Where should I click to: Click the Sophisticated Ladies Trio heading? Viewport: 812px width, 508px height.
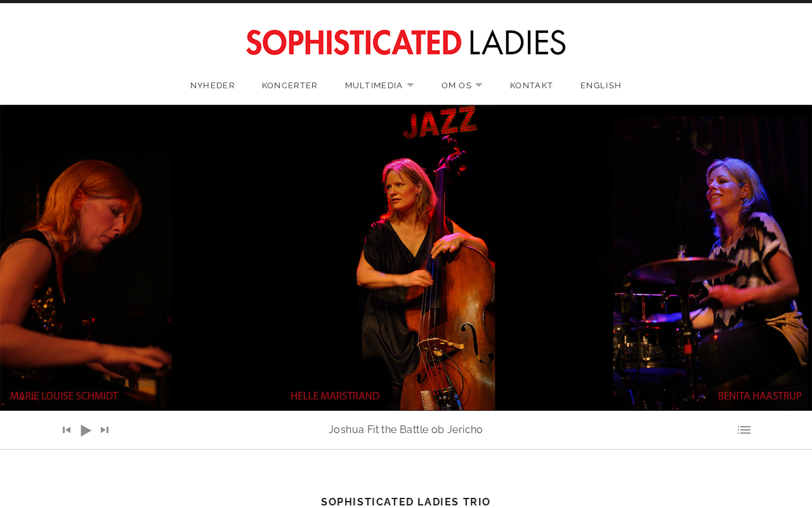(406, 502)
